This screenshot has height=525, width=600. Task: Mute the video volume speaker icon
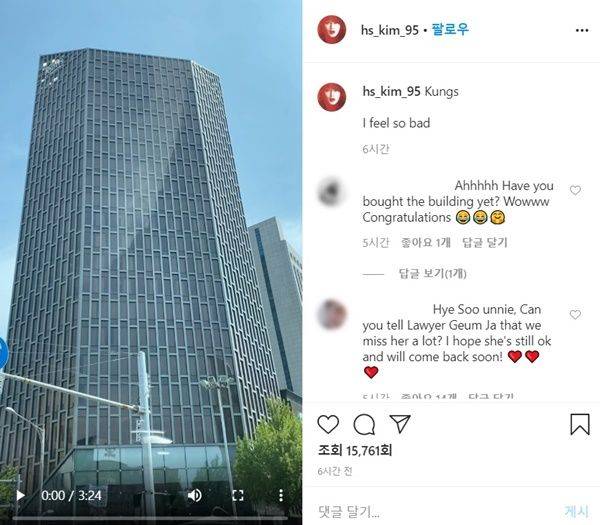point(194,496)
